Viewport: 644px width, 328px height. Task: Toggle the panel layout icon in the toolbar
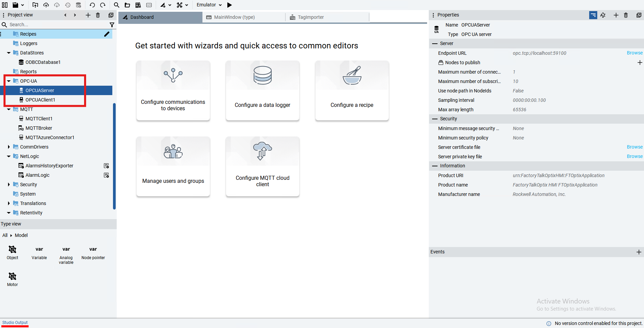point(5,5)
